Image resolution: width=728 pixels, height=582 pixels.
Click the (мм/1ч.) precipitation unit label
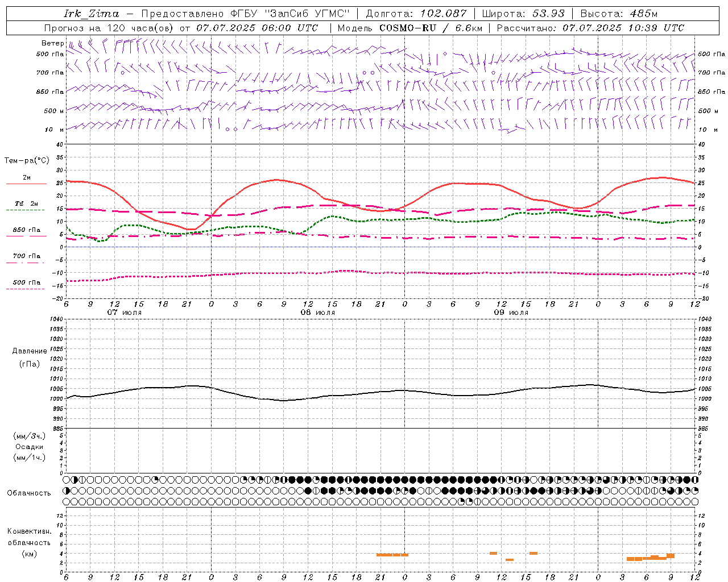coord(30,458)
